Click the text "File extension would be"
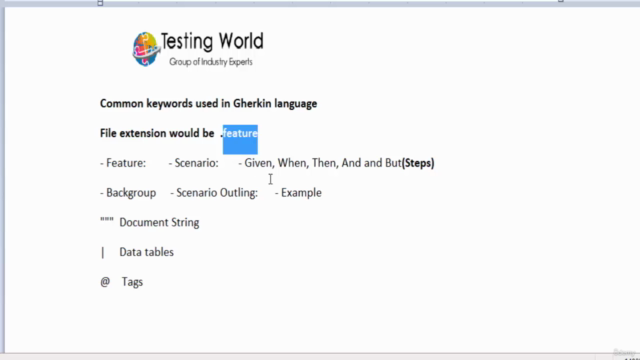Screen dimensions: 640x360 [157, 133]
